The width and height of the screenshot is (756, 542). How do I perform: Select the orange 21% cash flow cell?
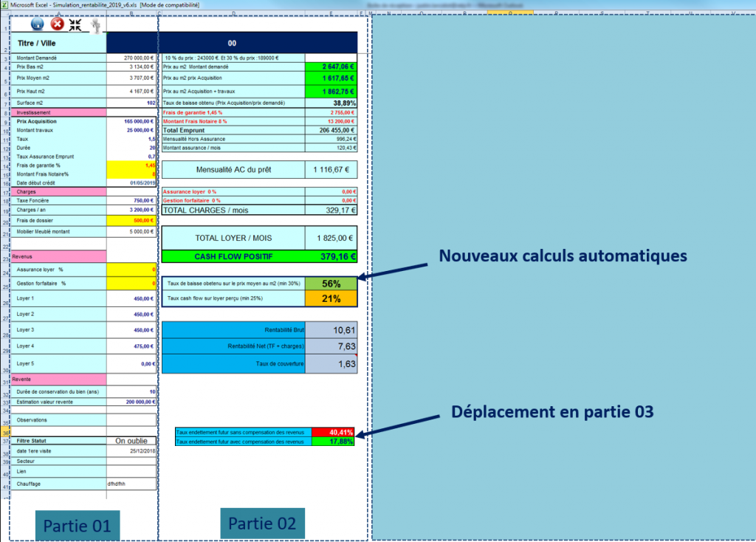point(331,298)
